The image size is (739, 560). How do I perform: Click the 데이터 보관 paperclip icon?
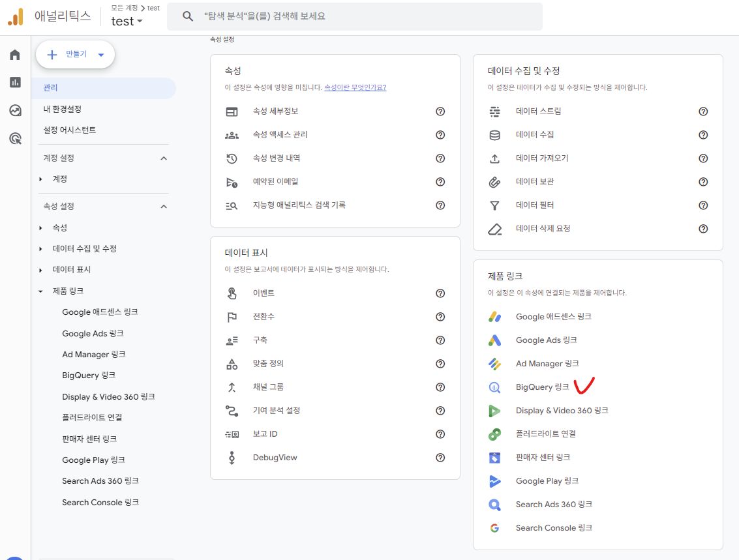tap(495, 182)
